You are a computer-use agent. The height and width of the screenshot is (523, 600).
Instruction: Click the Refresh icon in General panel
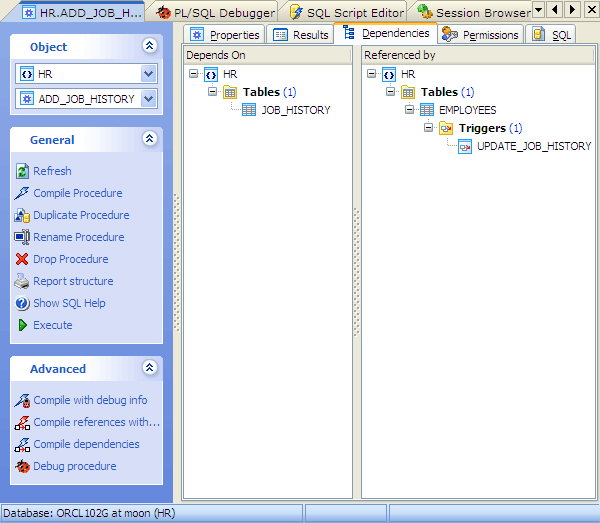point(24,171)
